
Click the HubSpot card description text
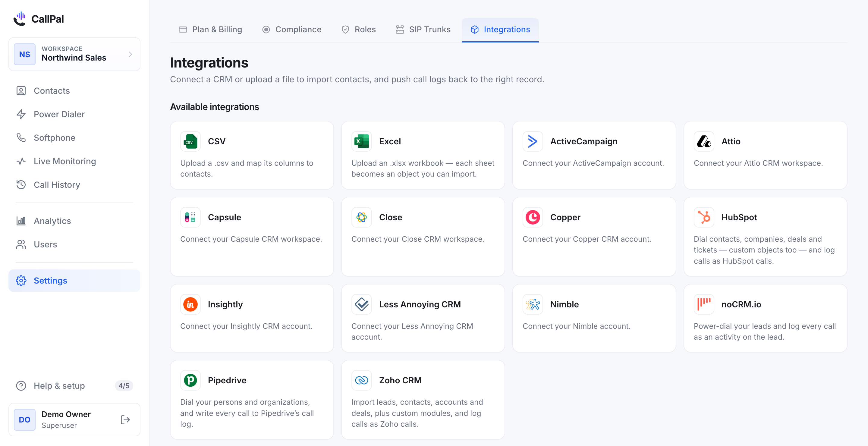pyautogui.click(x=764, y=250)
